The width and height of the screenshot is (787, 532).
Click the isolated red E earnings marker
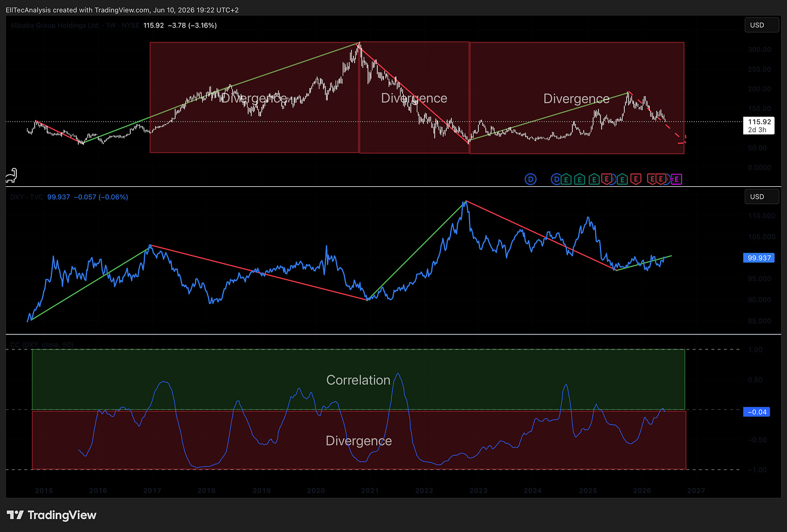pyautogui.click(x=636, y=179)
